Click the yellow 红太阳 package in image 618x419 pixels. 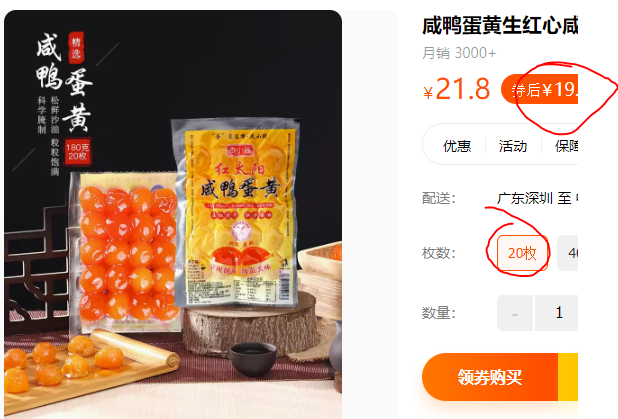coord(236,213)
